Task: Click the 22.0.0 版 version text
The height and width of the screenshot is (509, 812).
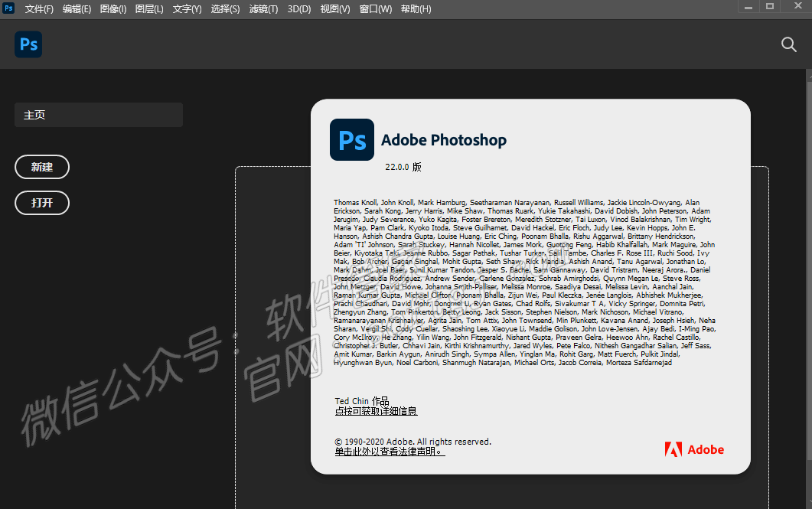Action: [403, 167]
